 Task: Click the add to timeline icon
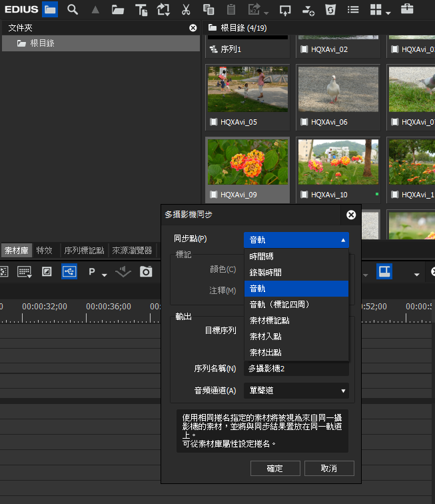coord(308,10)
